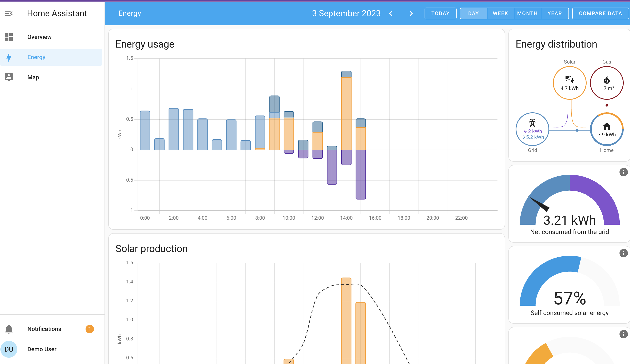Collapse the sidebar with hamburger icon
The width and height of the screenshot is (630, 364).
tap(9, 13)
